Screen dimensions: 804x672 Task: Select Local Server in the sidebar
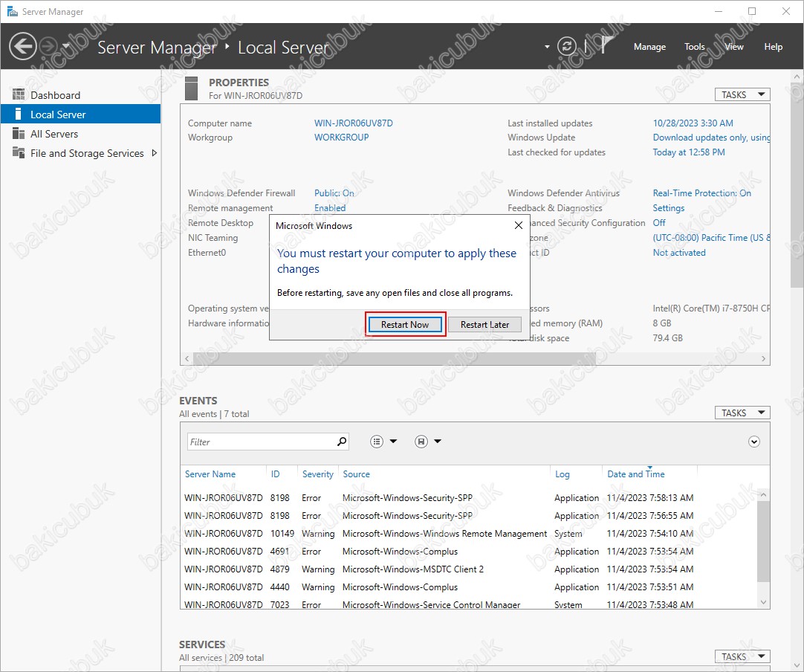[x=80, y=114]
